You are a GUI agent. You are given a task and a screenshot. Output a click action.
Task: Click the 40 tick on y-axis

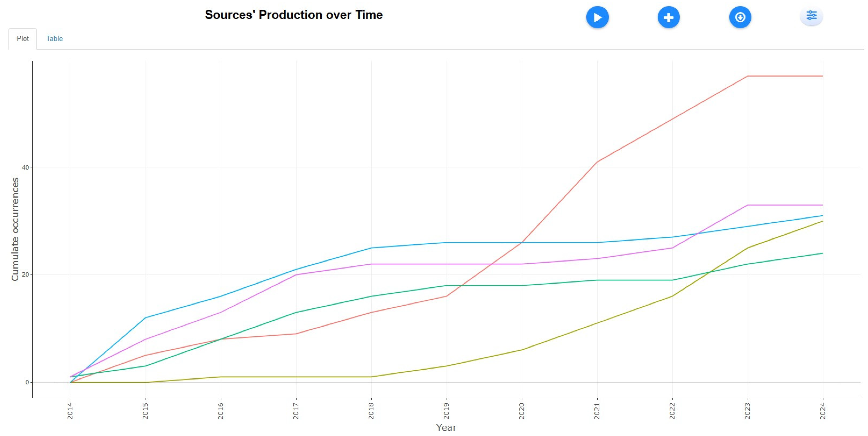25,167
